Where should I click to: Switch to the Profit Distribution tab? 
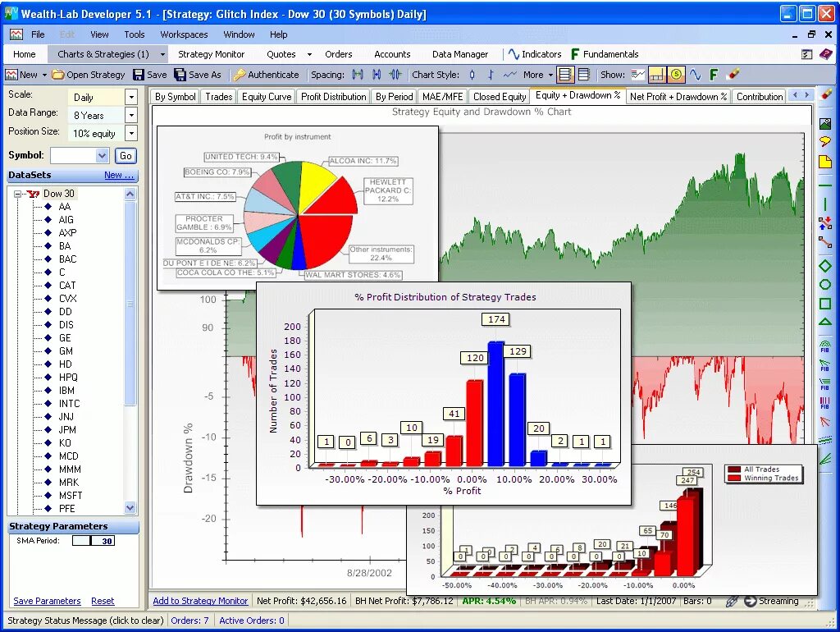coord(333,97)
